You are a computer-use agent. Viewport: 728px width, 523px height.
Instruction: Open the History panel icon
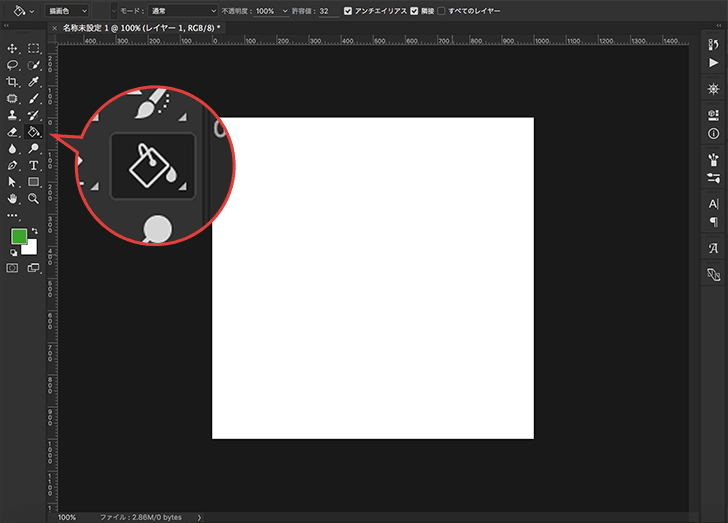point(714,45)
